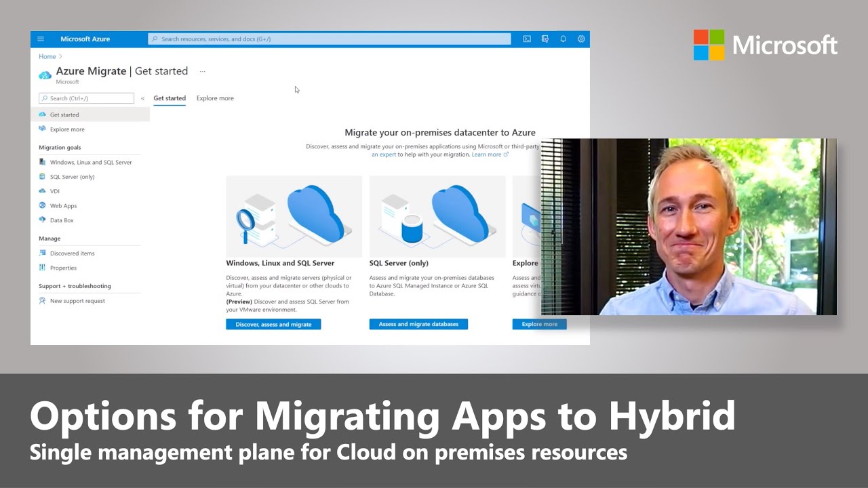868x488 pixels.
Task: Click the Explore more blue button
Action: click(x=539, y=324)
